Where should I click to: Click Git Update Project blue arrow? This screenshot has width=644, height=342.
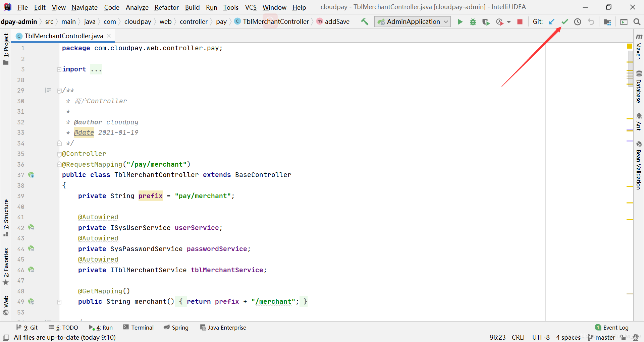[x=551, y=22]
